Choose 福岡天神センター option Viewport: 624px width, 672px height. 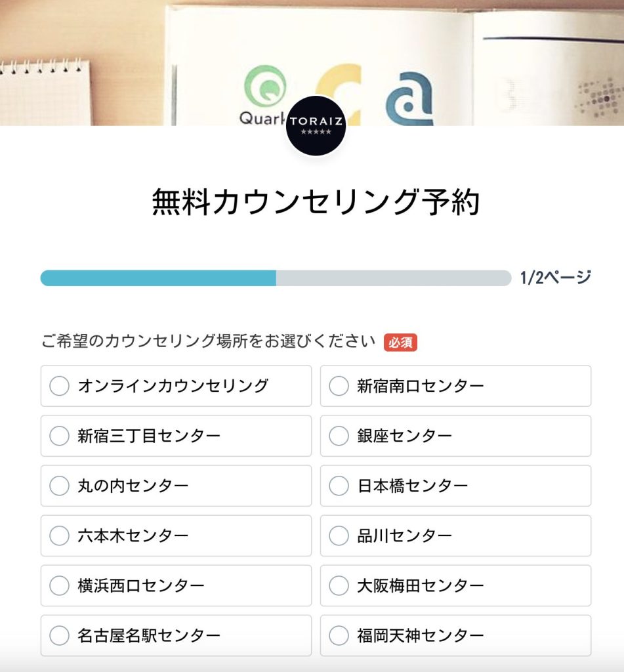tap(339, 635)
